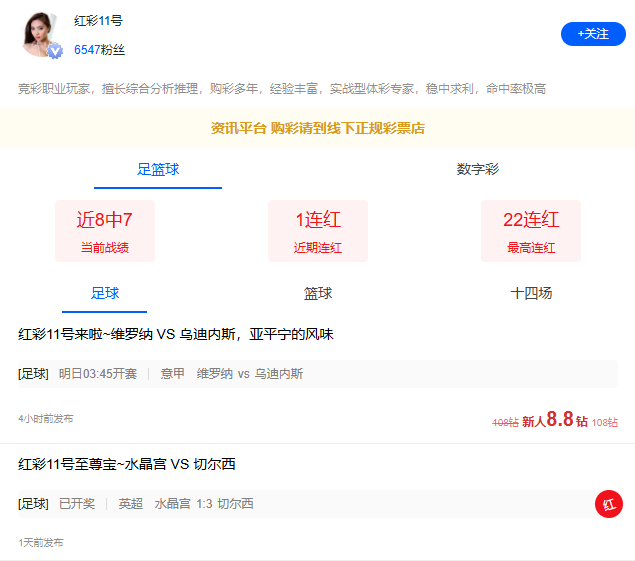This screenshot has width=635, height=561.
Task: Switch to the 足篮球 tab
Action: (158, 169)
